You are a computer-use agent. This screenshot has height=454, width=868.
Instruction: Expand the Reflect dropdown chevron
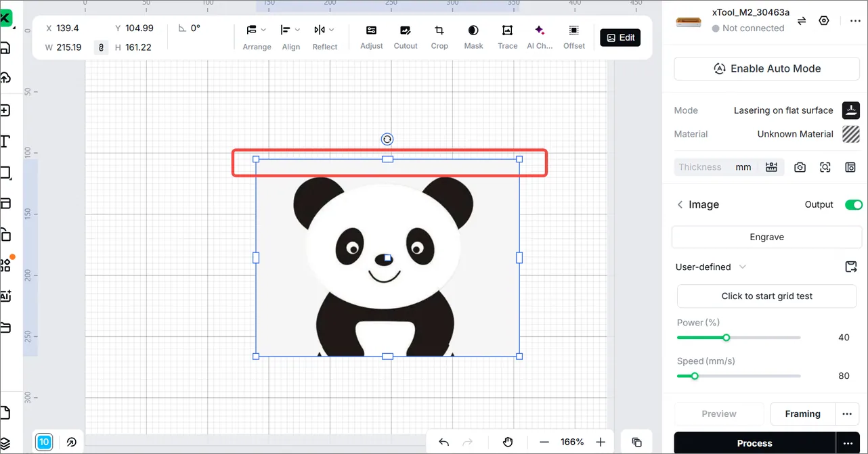click(332, 30)
